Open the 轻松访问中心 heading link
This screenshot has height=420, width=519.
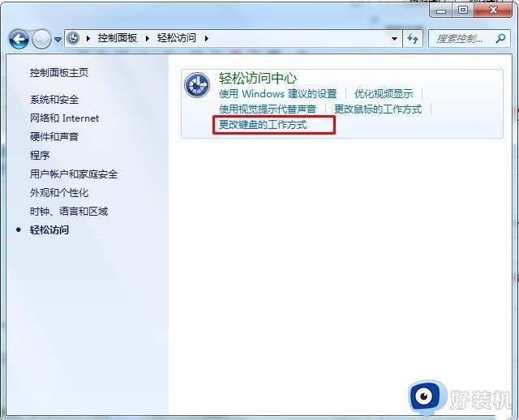[258, 78]
